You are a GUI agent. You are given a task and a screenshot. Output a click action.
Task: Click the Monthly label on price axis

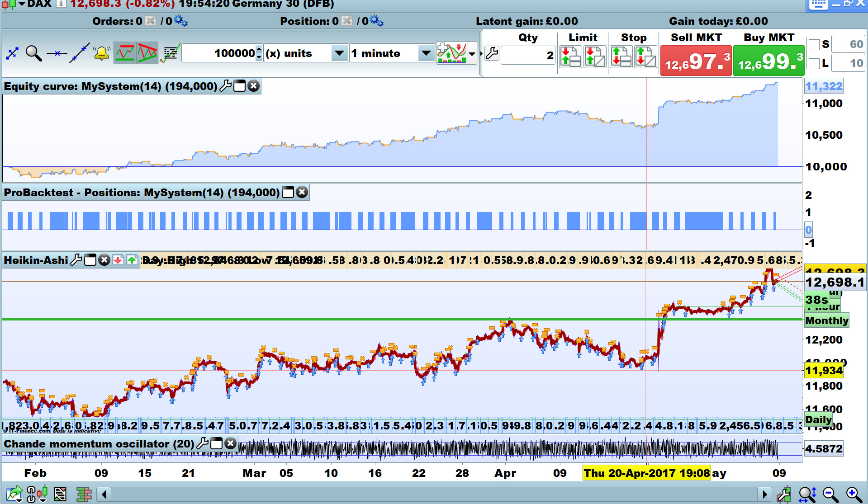(826, 320)
